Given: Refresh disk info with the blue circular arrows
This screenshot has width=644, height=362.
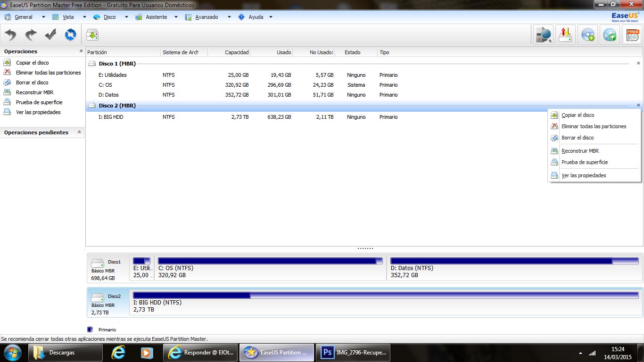Looking at the screenshot, I should tap(70, 34).
